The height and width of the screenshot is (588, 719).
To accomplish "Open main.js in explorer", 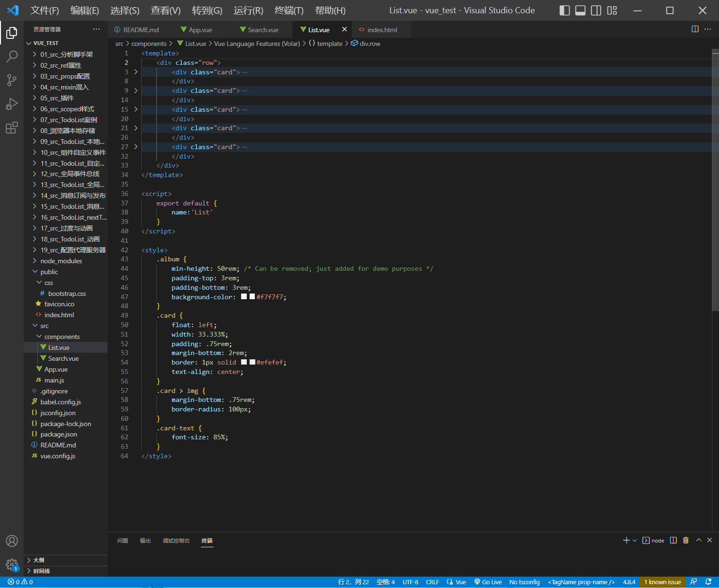I will pyautogui.click(x=65, y=380).
